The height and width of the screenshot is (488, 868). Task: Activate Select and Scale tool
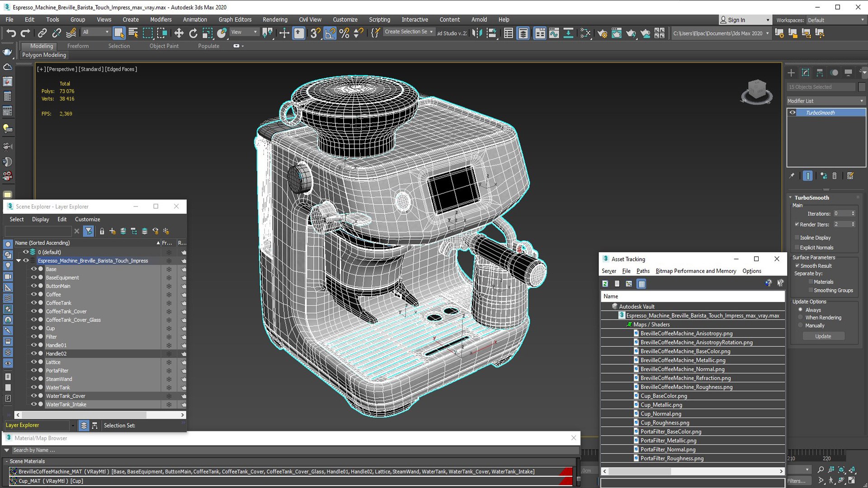tap(208, 33)
